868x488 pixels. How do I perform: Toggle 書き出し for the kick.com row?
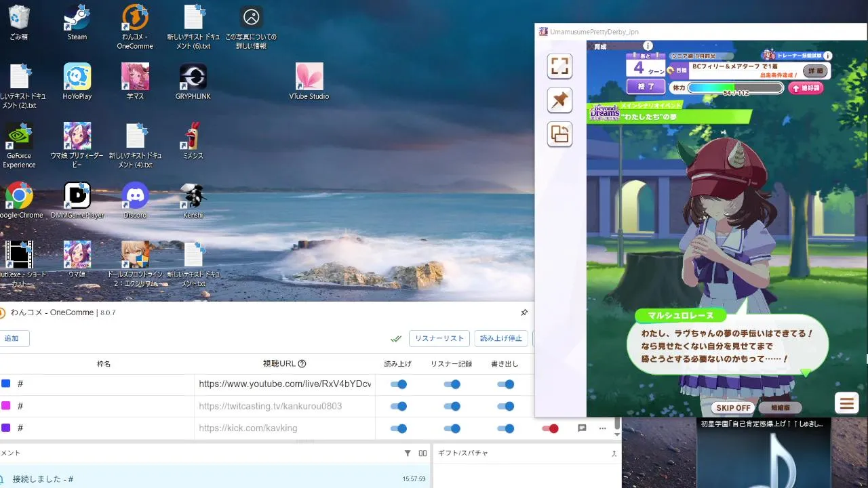click(505, 428)
